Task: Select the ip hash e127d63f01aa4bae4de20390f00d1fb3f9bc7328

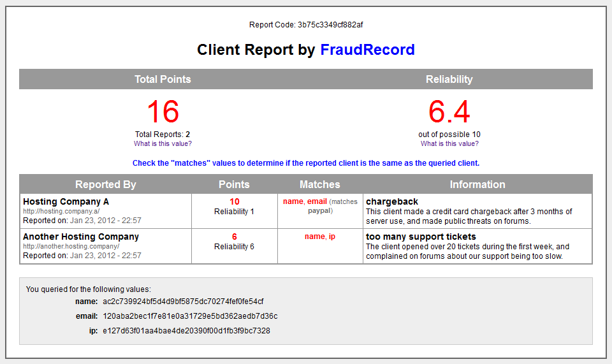Action: [186, 331]
